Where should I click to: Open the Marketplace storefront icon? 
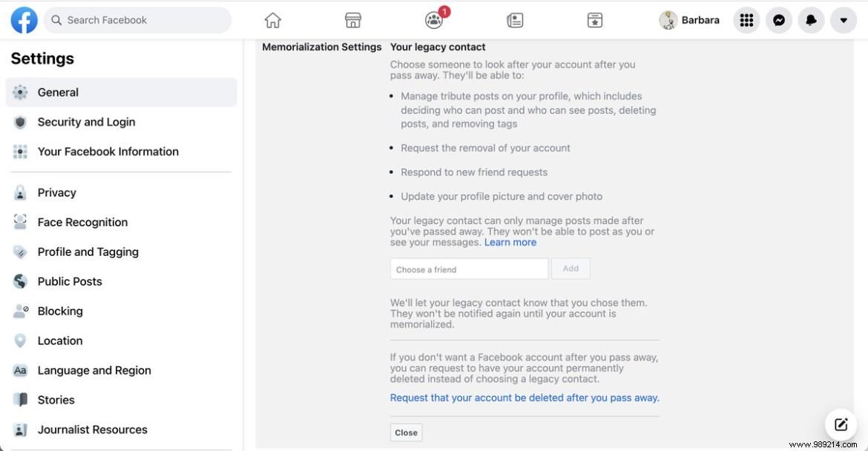pyautogui.click(x=352, y=20)
